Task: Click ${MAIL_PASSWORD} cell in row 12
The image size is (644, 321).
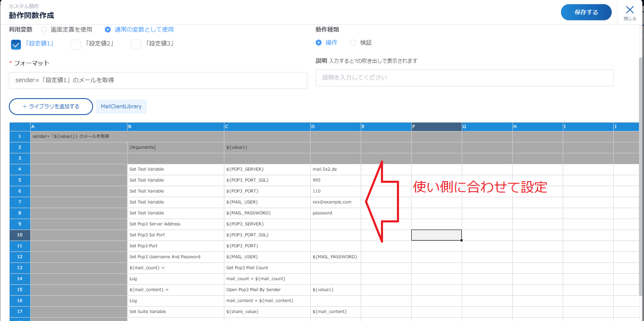Action: 336,257
